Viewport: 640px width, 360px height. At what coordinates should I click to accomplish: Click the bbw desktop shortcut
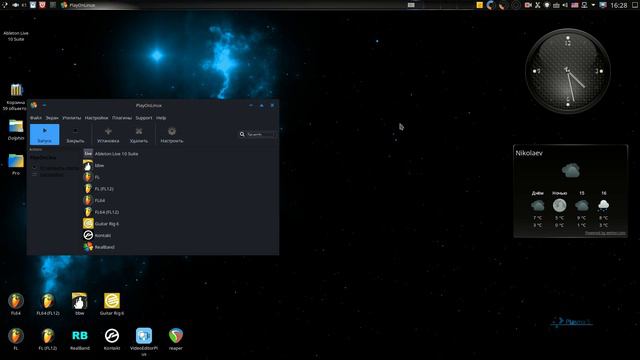80,304
